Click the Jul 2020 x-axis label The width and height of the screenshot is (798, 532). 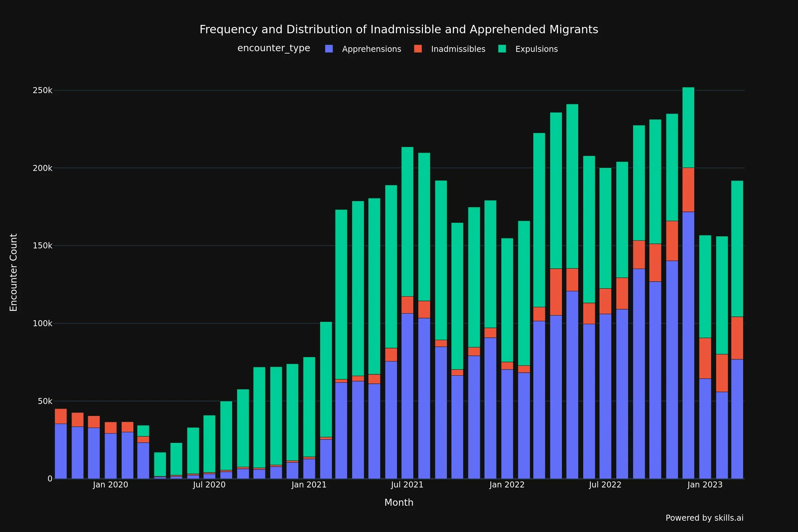(209, 485)
